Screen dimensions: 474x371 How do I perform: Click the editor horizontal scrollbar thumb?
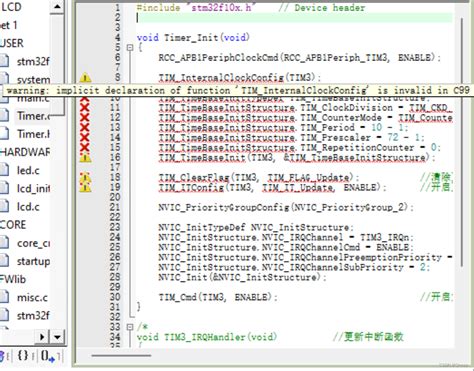pyautogui.click(x=121, y=355)
